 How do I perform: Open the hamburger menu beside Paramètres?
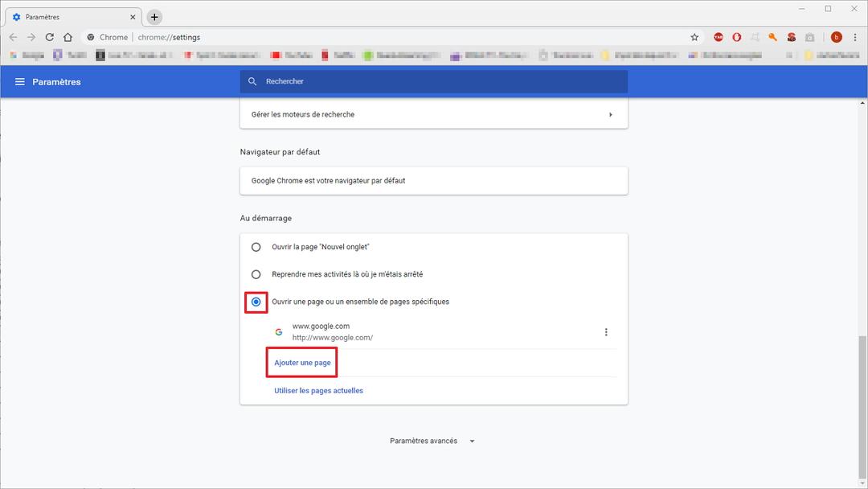20,82
